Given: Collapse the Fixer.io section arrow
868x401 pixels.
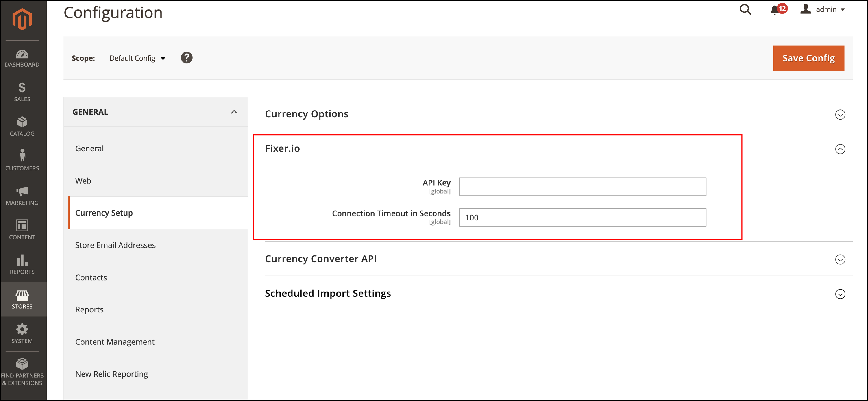Looking at the screenshot, I should (840, 149).
